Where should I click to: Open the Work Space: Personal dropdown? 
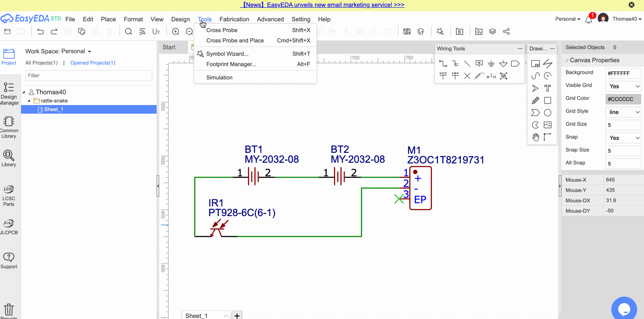[x=58, y=51]
